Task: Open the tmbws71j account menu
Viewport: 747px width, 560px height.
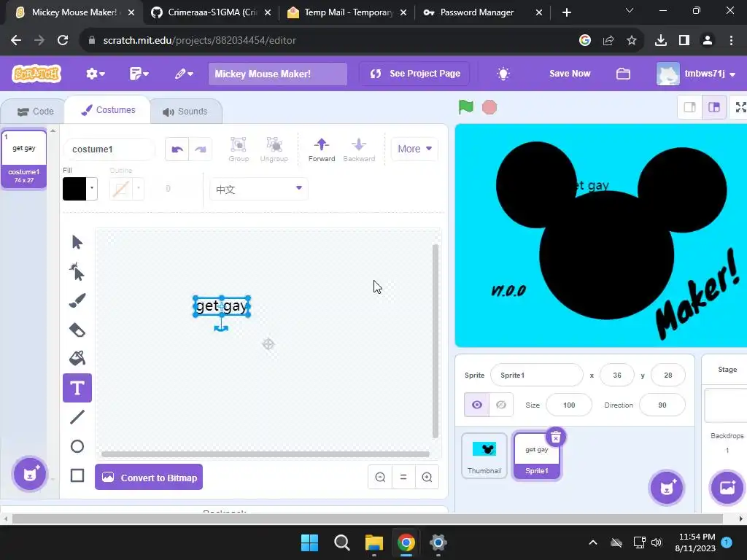Action: coord(696,74)
